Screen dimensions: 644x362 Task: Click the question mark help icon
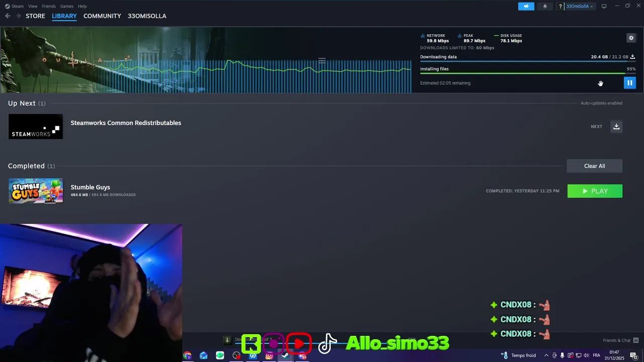point(560,7)
